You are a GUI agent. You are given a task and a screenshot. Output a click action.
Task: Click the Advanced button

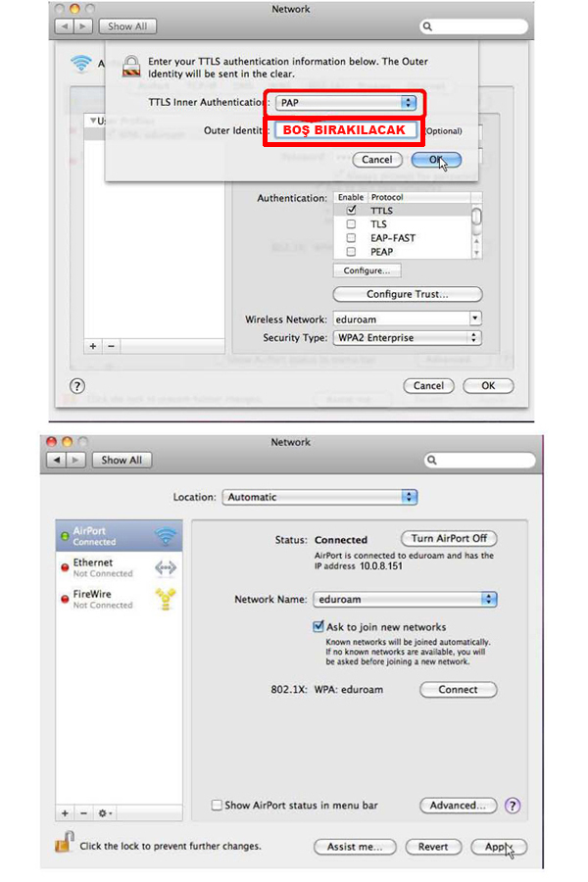458,806
